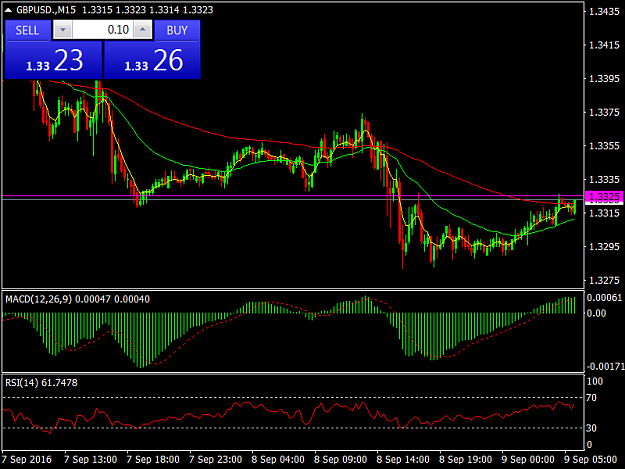Increase lot volume with up arrow
This screenshot has height=469, width=625.
click(x=143, y=30)
